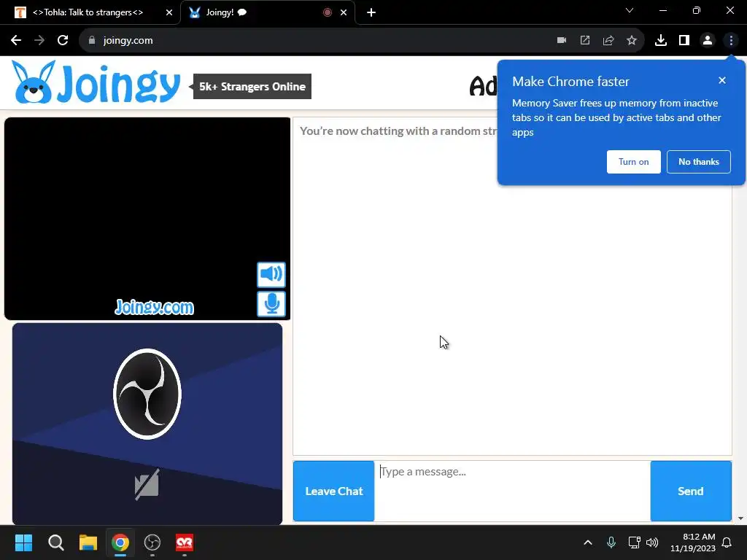Open a new browser tab
The height and width of the screenshot is (560, 747).
pos(371,12)
